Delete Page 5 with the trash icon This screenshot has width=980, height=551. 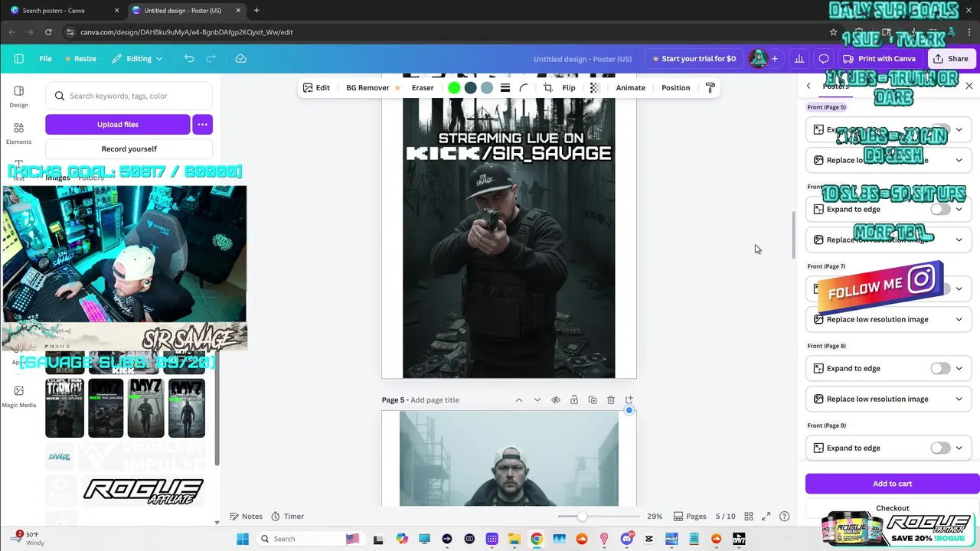[611, 400]
